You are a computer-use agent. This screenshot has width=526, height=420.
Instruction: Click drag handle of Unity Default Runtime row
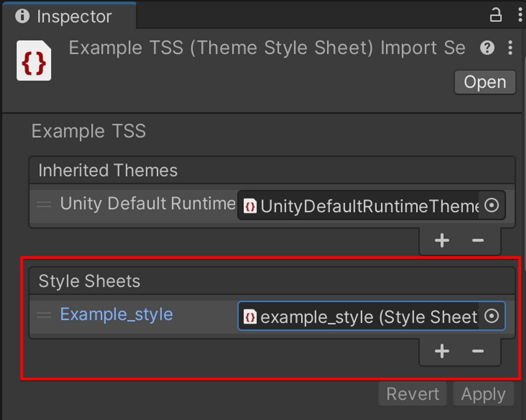point(44,204)
